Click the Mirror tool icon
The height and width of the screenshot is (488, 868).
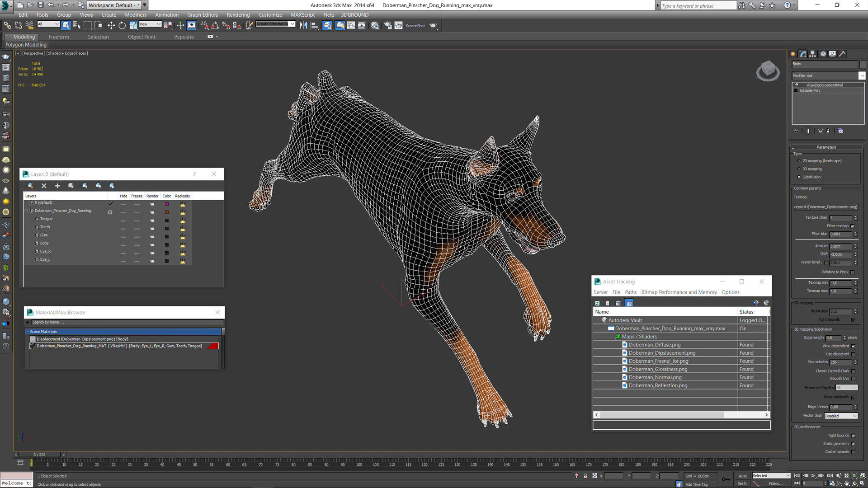[x=303, y=26]
